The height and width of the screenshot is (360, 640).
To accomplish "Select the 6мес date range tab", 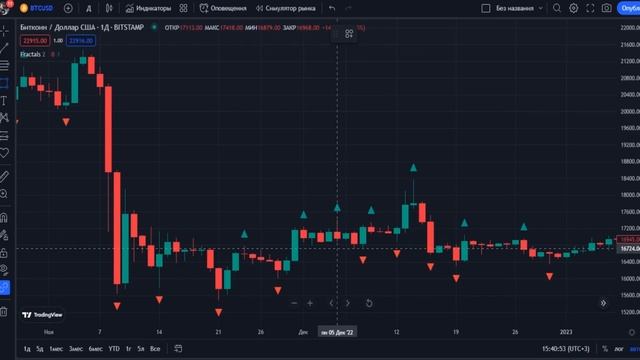I will pyautogui.click(x=96, y=349).
